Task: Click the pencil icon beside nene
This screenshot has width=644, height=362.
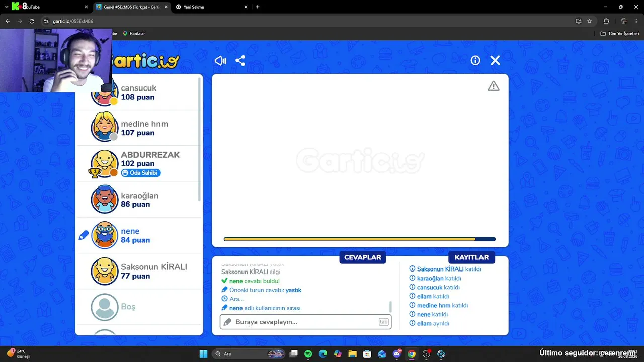Action: coord(84,235)
